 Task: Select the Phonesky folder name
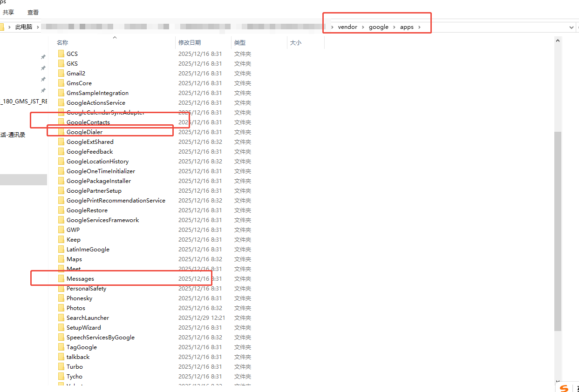tap(80, 298)
